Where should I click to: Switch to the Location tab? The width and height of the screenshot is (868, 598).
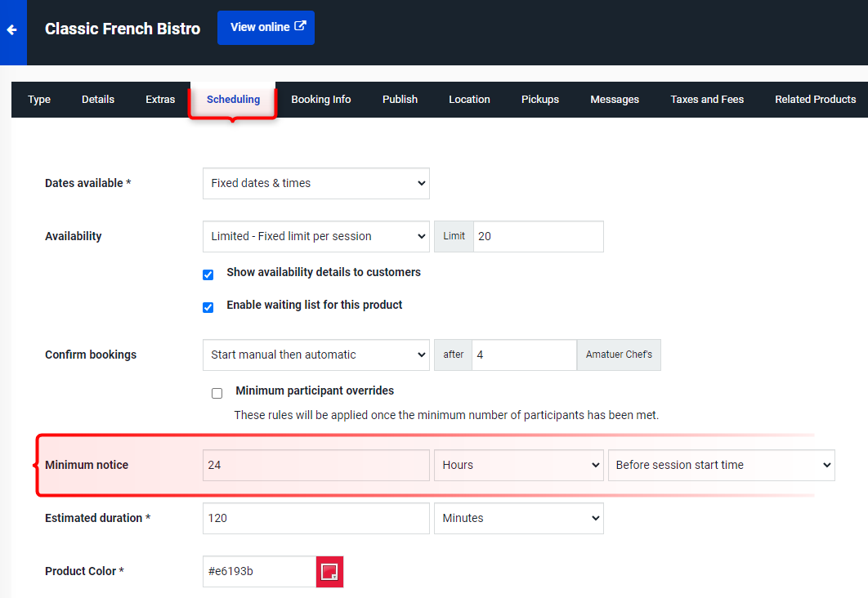click(469, 100)
